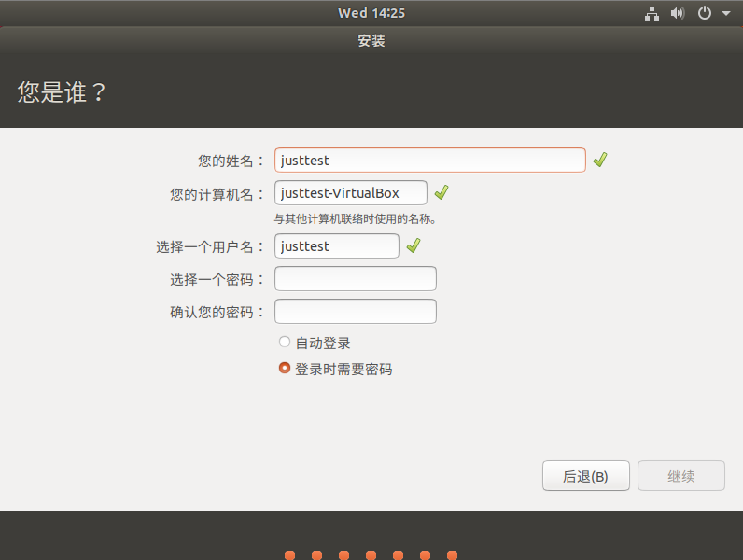
Task: Click the green checkmark beside 您的姓名 field
Action: (600, 160)
